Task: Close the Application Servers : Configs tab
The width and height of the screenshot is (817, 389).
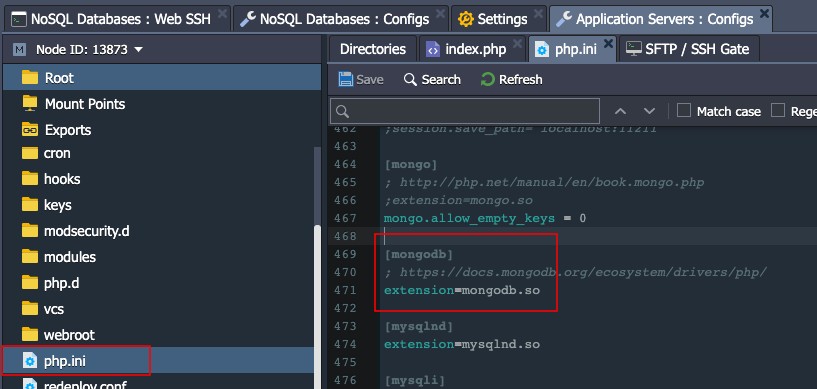Action: tap(764, 14)
